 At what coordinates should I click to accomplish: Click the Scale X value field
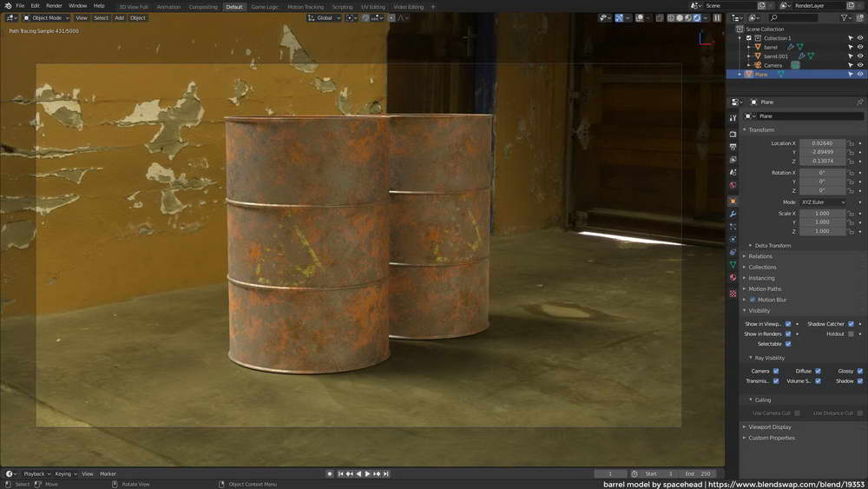[822, 213]
